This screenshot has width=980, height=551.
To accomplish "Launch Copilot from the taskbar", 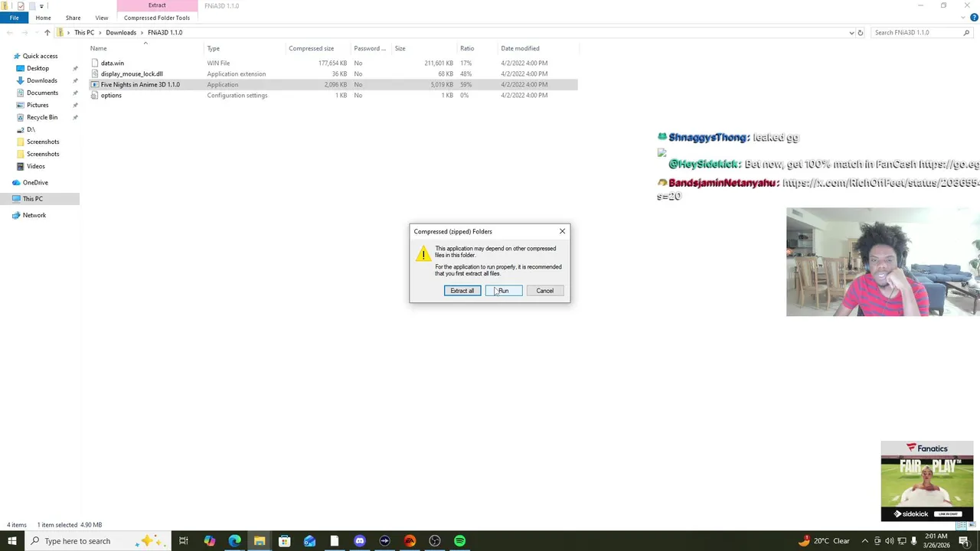I will pyautogui.click(x=209, y=541).
